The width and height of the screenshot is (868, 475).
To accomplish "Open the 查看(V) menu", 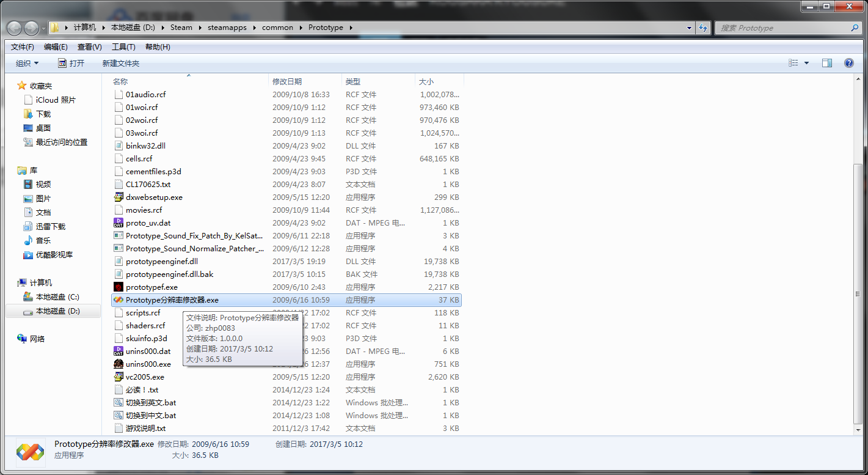I will (90, 47).
